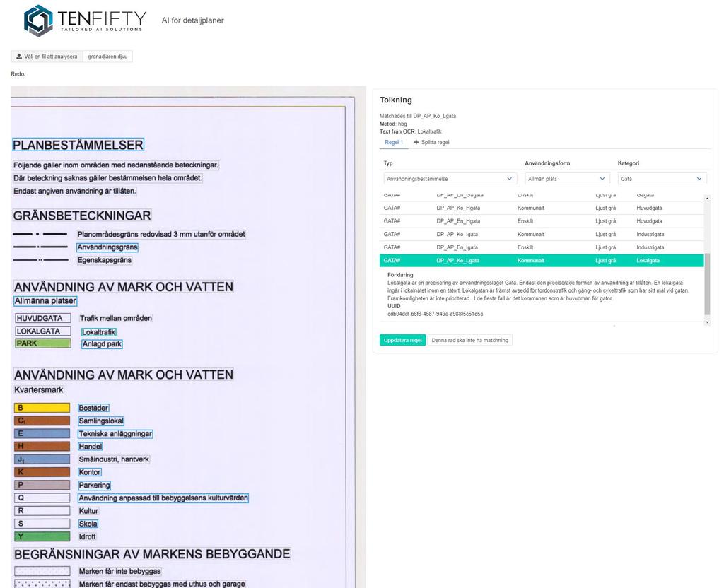Click the Idrott label

pos(87,537)
